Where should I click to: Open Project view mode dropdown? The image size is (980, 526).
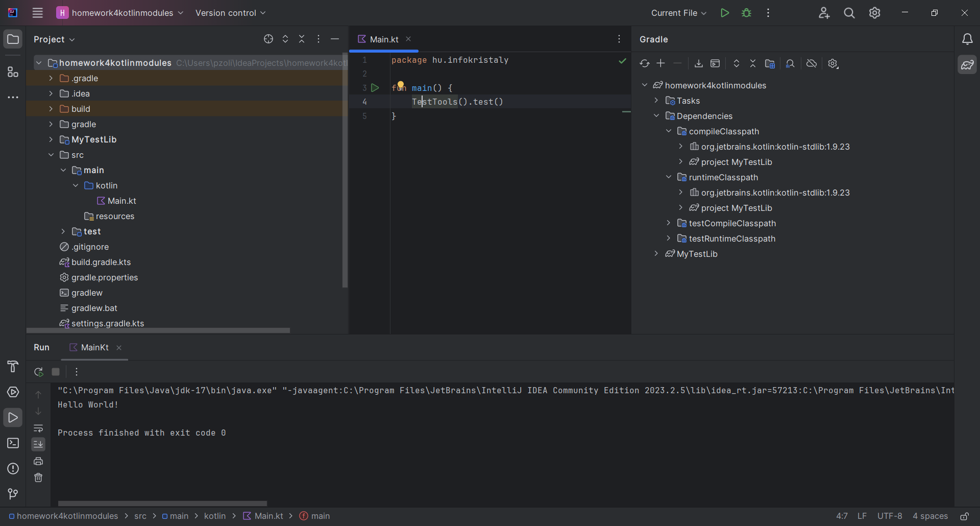[54, 39]
